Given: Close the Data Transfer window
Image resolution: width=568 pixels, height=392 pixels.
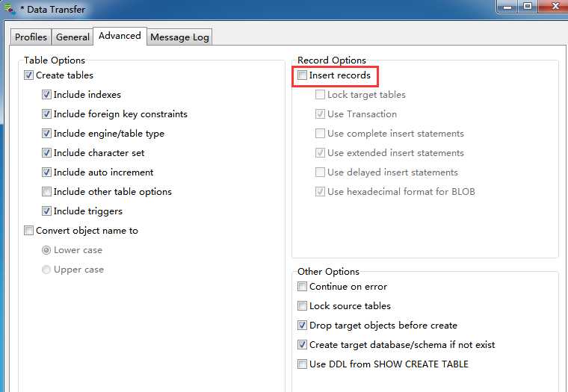Looking at the screenshot, I should (x=554, y=7).
